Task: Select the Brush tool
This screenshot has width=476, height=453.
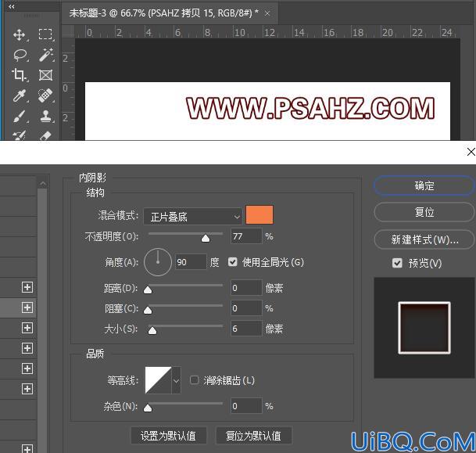Action: coord(19,117)
